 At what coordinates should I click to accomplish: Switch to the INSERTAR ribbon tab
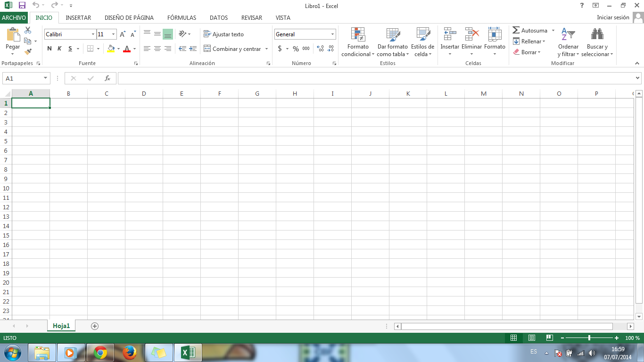78,17
